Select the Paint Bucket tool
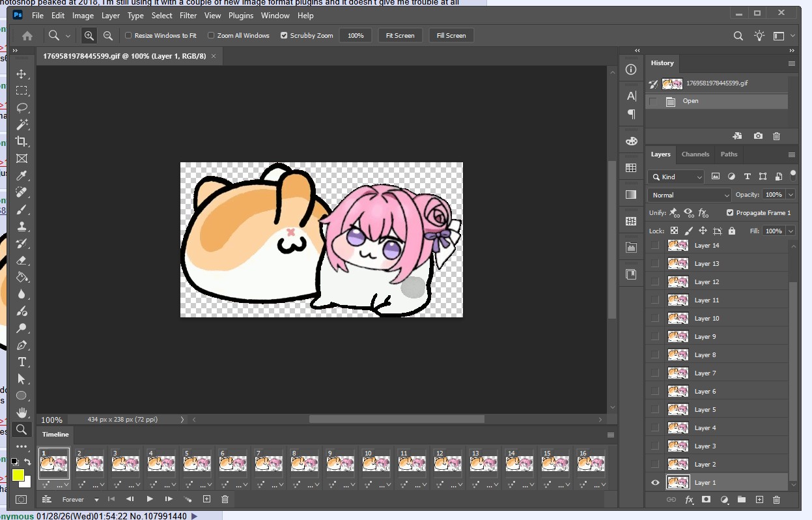812x520 pixels. pyautogui.click(x=21, y=278)
